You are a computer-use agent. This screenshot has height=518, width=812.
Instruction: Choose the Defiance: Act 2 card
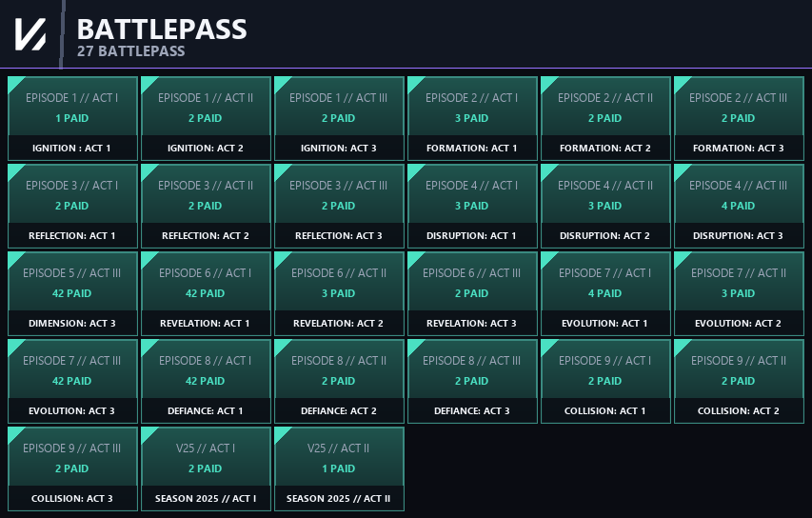(x=339, y=381)
